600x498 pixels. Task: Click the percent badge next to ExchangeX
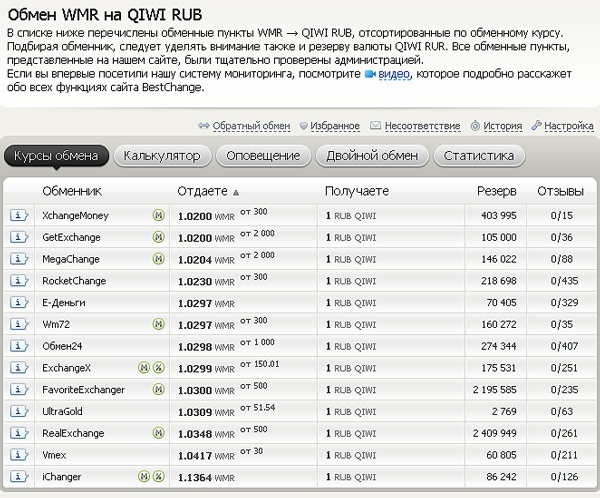159,368
